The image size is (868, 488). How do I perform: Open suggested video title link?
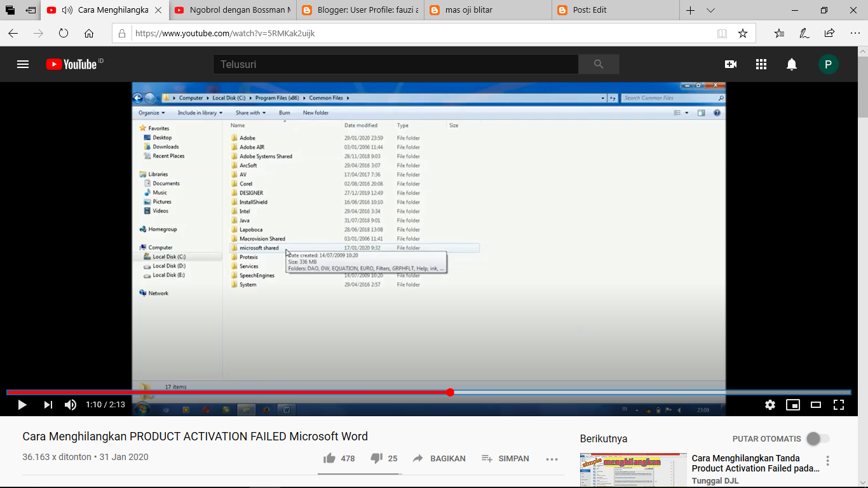[x=756, y=463]
